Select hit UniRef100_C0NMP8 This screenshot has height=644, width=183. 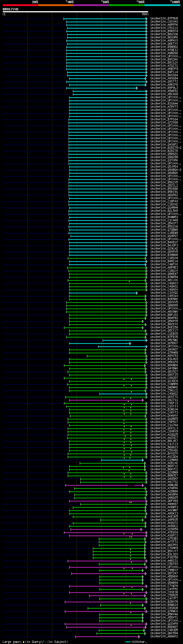coord(164,384)
